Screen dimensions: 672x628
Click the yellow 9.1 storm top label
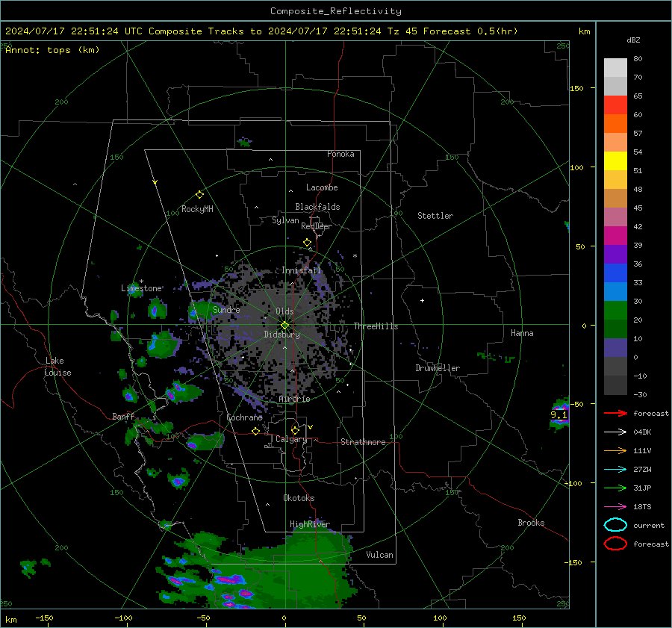[559, 414]
